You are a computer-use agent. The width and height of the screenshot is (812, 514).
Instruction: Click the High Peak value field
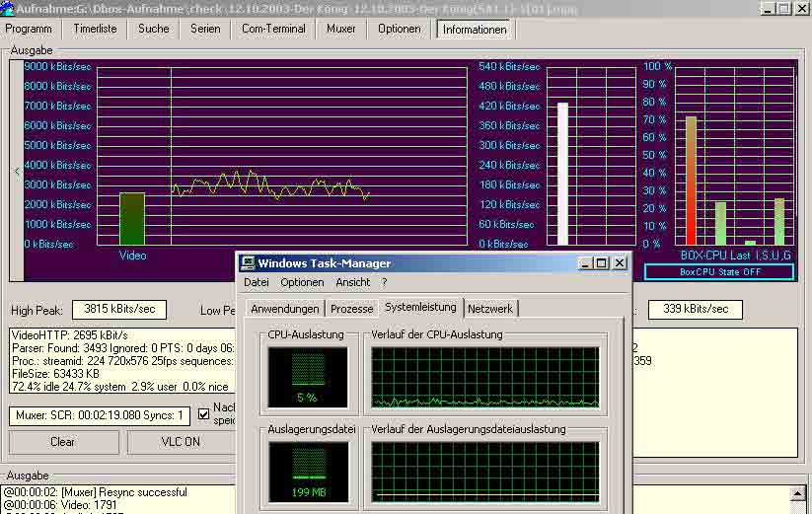tap(118, 309)
